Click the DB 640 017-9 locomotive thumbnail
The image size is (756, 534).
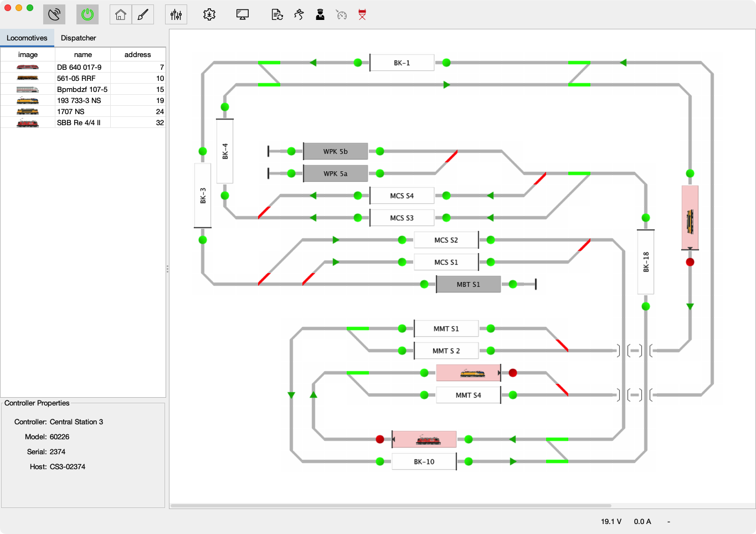(28, 67)
